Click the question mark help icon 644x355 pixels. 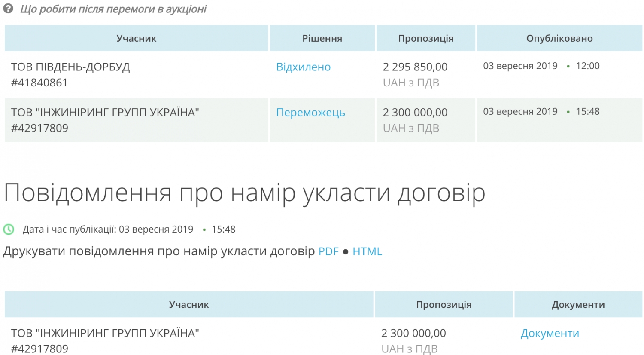(8, 9)
